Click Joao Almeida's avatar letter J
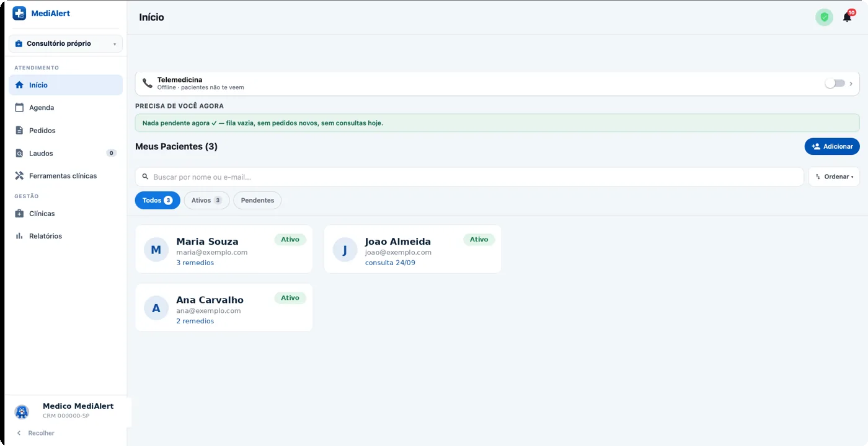The image size is (868, 446). (345, 250)
